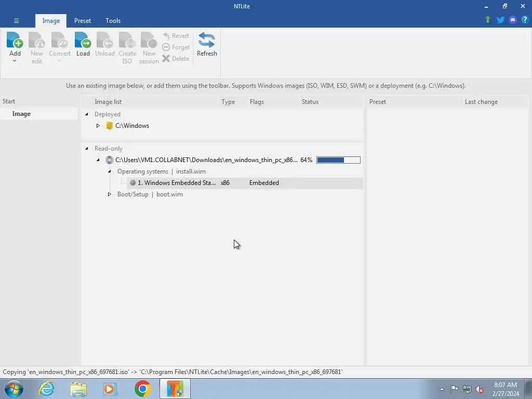This screenshot has height=399, width=532.
Task: Click the green update arrow icon
Action: 488,20
